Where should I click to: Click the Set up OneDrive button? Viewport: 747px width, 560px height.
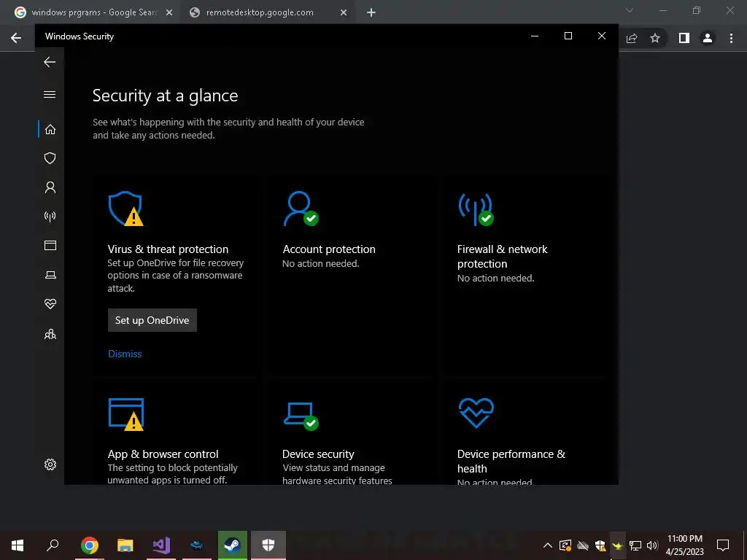(x=152, y=320)
